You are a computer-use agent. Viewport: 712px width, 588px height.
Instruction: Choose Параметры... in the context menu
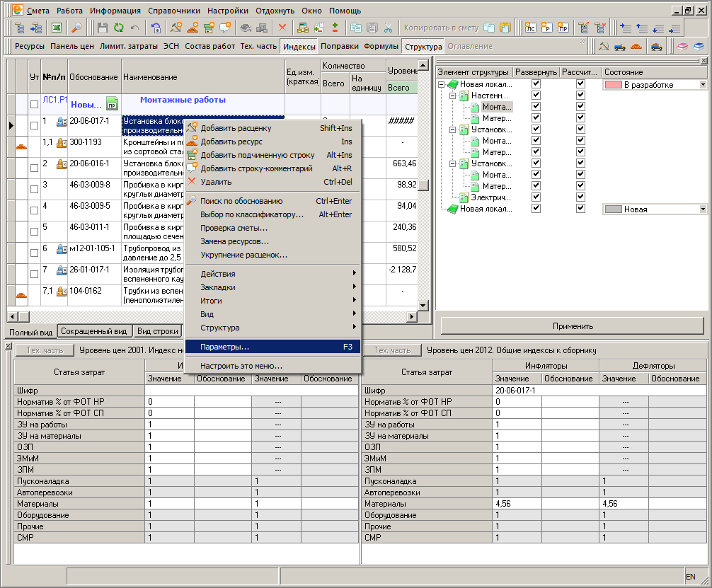click(272, 347)
